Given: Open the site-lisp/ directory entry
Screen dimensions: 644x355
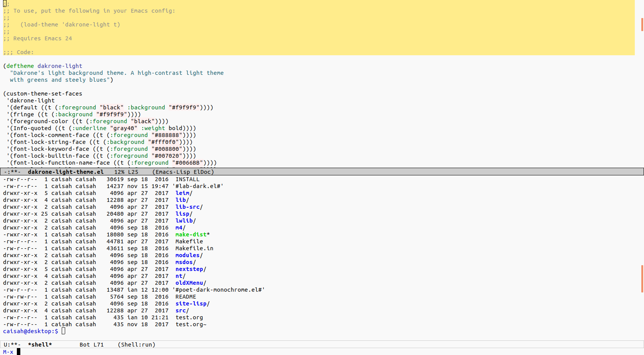Looking at the screenshot, I should 192,304.
